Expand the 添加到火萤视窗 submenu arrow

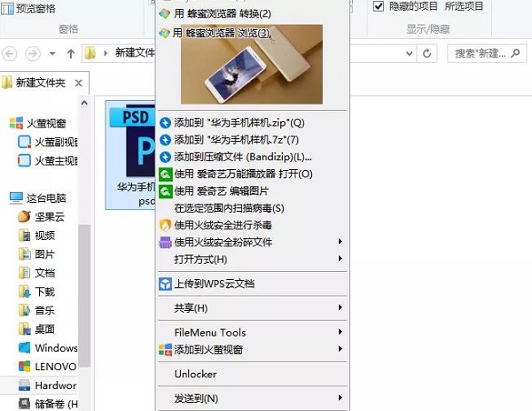pyautogui.click(x=340, y=349)
